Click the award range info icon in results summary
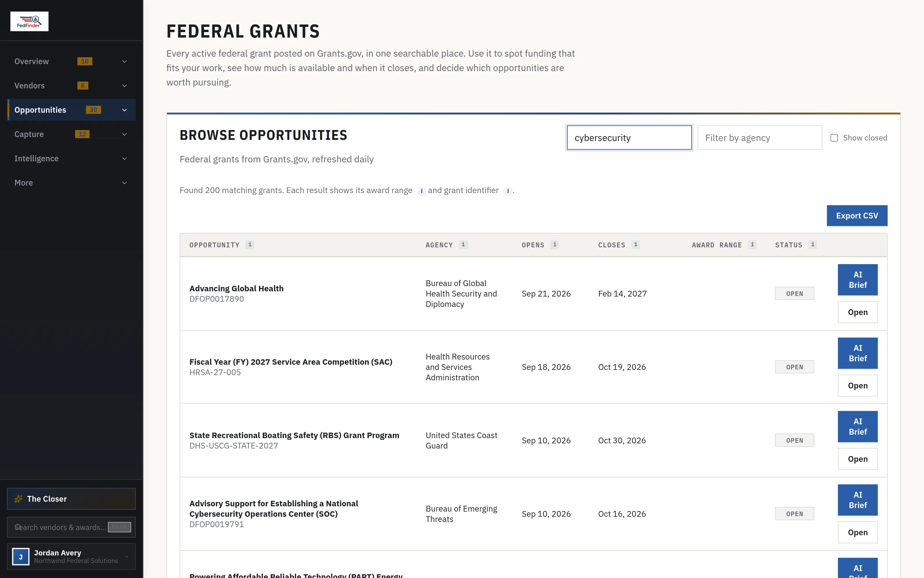Viewport: 924px width, 578px height. point(422,191)
